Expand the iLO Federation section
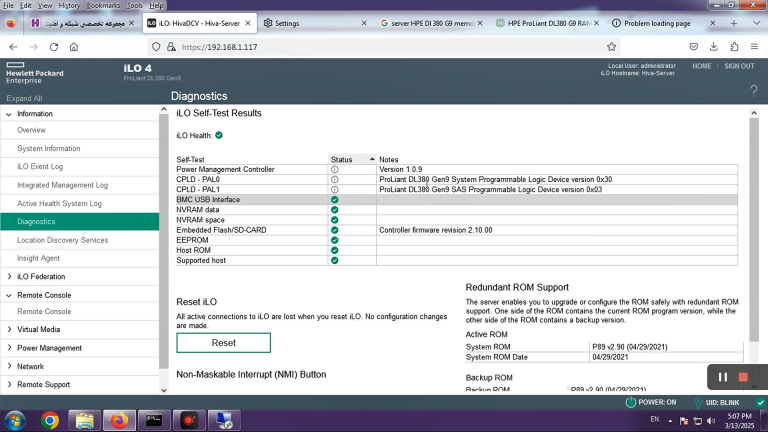 [x=9, y=277]
